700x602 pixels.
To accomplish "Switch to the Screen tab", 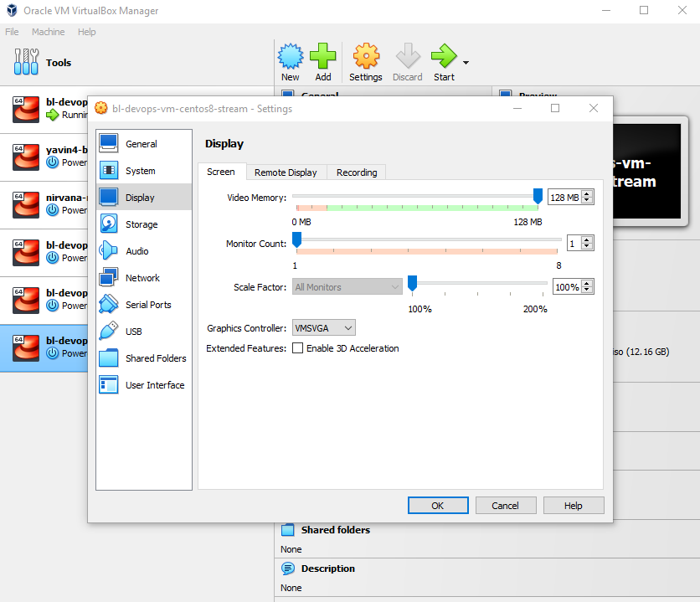I will point(221,172).
